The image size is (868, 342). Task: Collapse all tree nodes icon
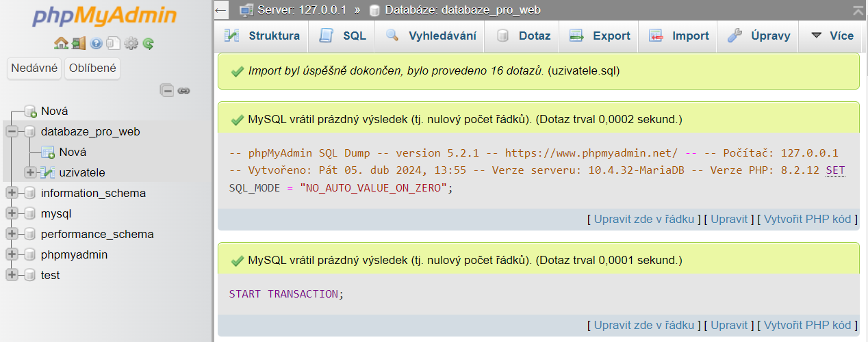[x=167, y=90]
